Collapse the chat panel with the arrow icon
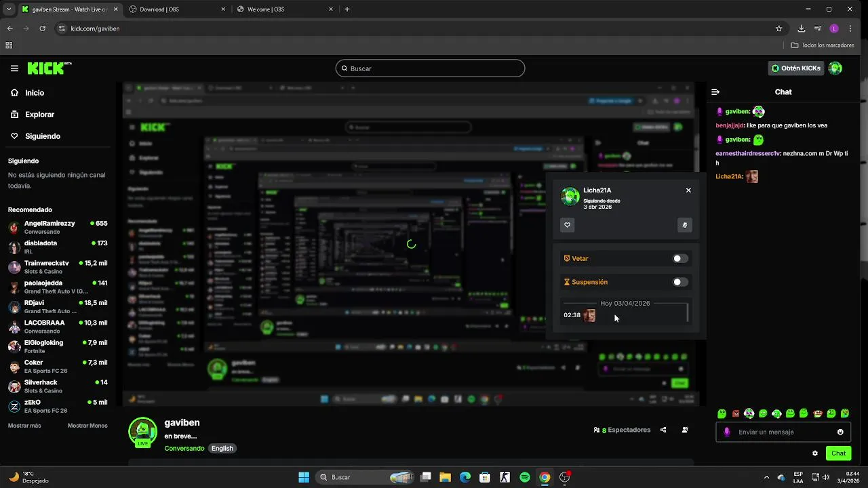The image size is (868, 488). click(x=715, y=92)
